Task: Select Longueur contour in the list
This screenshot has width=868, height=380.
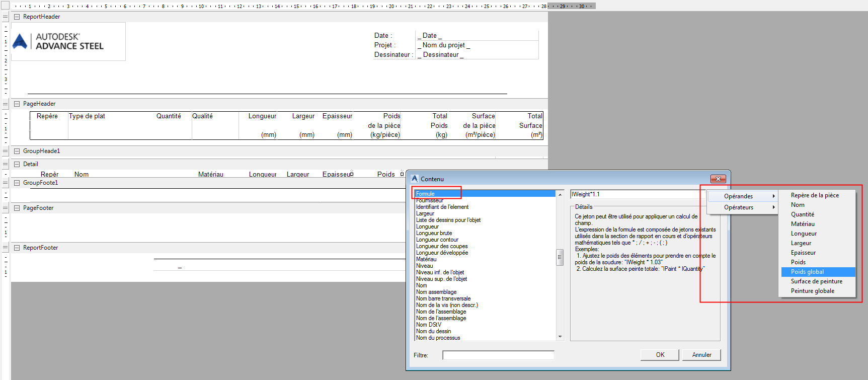Action: click(485, 240)
